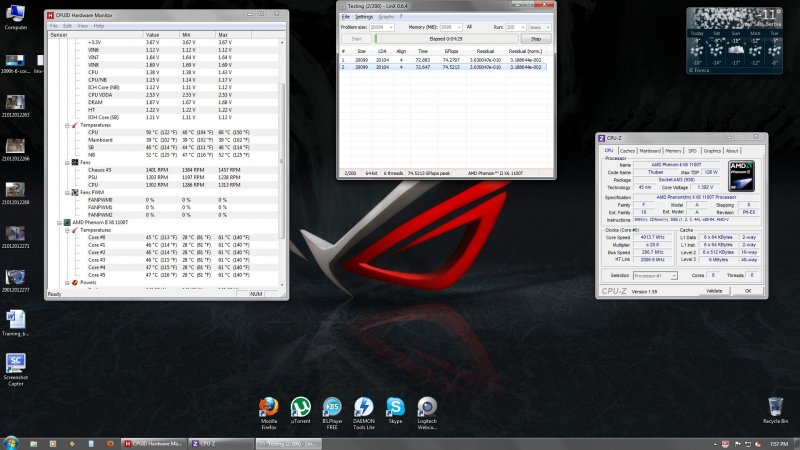Image resolution: width=800 pixels, height=450 pixels.
Task: Click the Validate button in CPU-Z
Action: point(714,291)
